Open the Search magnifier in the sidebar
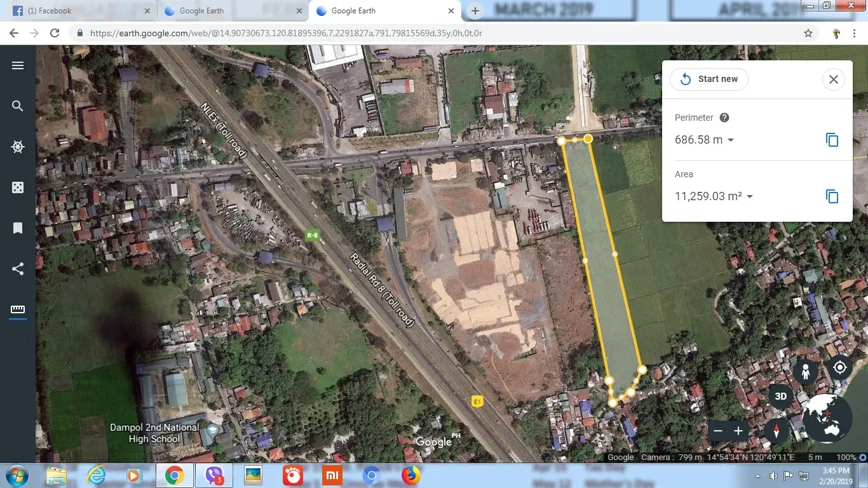This screenshot has width=868, height=488. (x=18, y=106)
